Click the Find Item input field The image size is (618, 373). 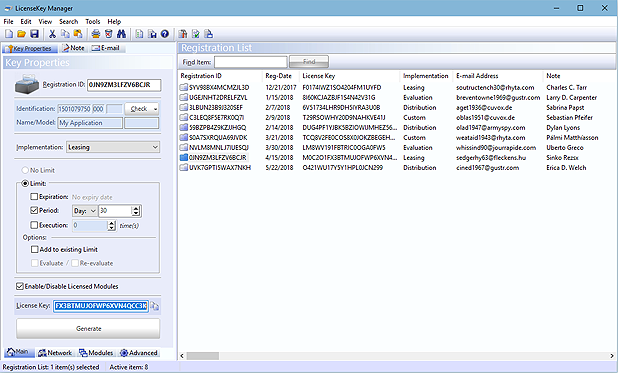tap(251, 62)
